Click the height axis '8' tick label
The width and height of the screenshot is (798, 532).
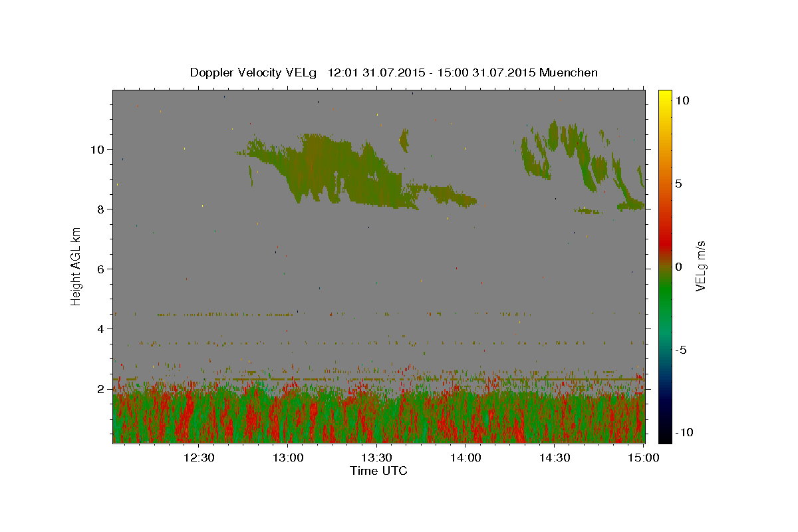pos(102,209)
